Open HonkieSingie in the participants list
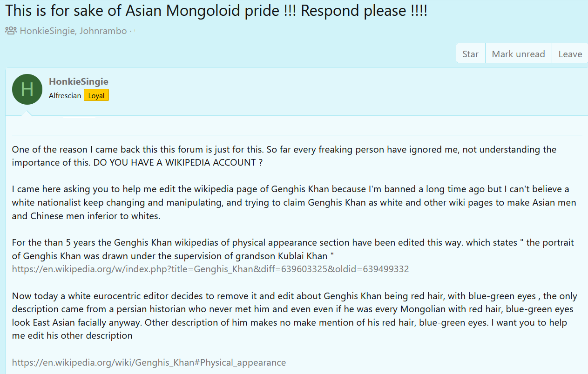The height and width of the screenshot is (374, 588). tap(46, 31)
